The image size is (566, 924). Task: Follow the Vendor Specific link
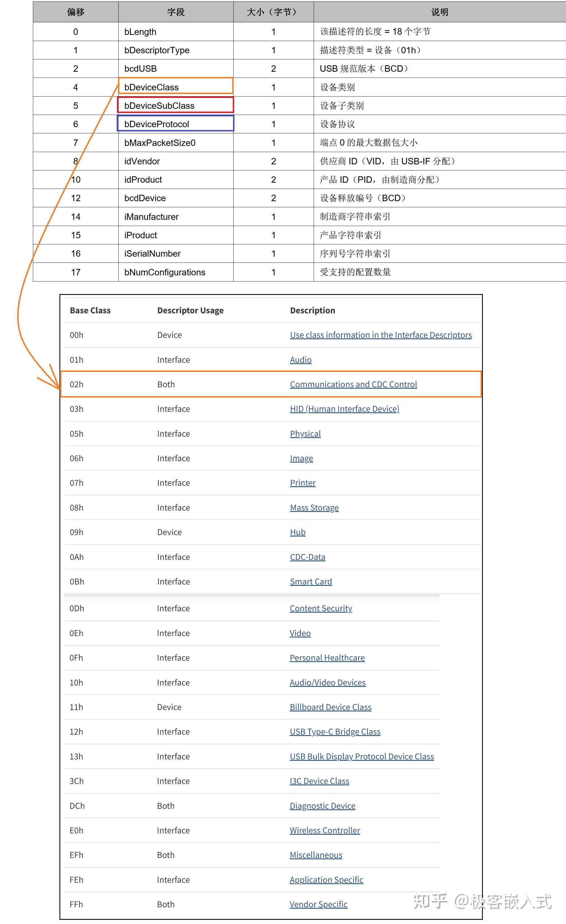(x=318, y=904)
